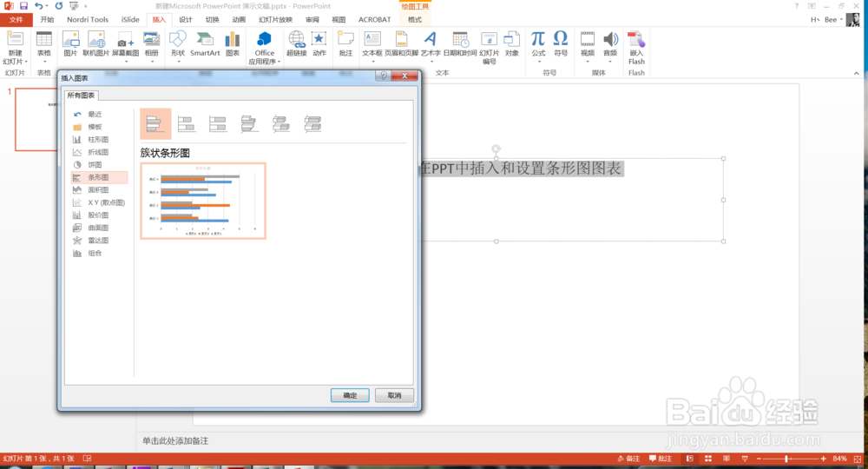Click the 音频 audio icon
This screenshot has width=868, height=469.
click(610, 44)
